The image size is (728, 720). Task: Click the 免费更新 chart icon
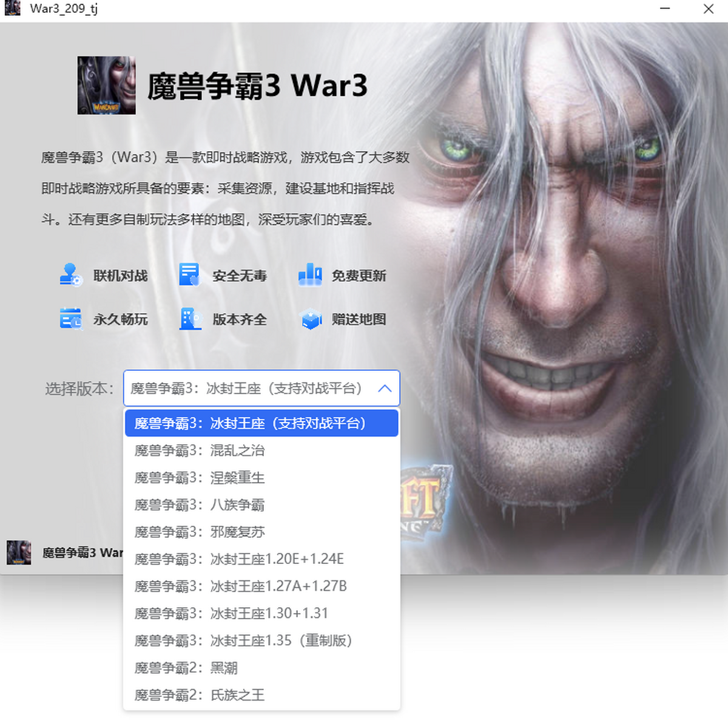[310, 275]
